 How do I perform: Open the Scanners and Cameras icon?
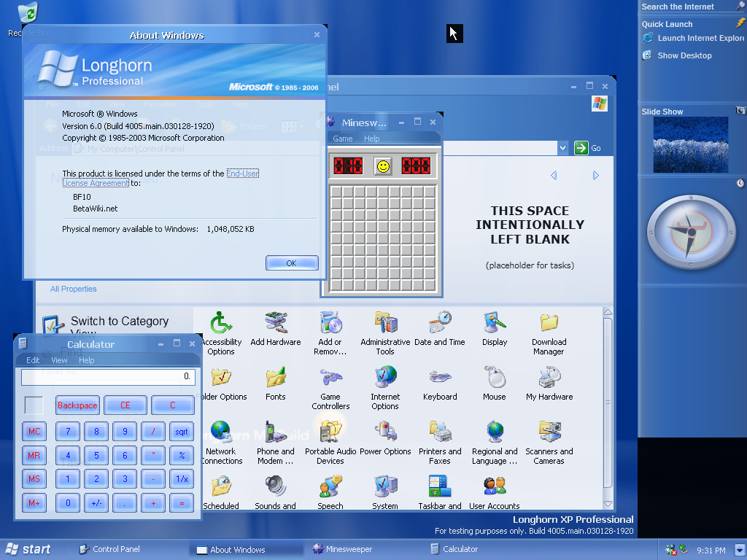coord(549,433)
